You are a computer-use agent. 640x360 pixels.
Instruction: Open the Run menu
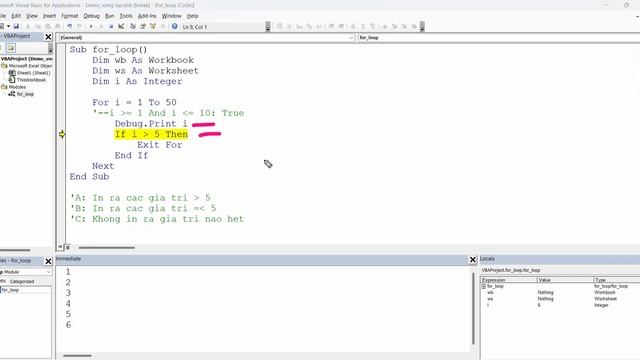click(x=109, y=16)
